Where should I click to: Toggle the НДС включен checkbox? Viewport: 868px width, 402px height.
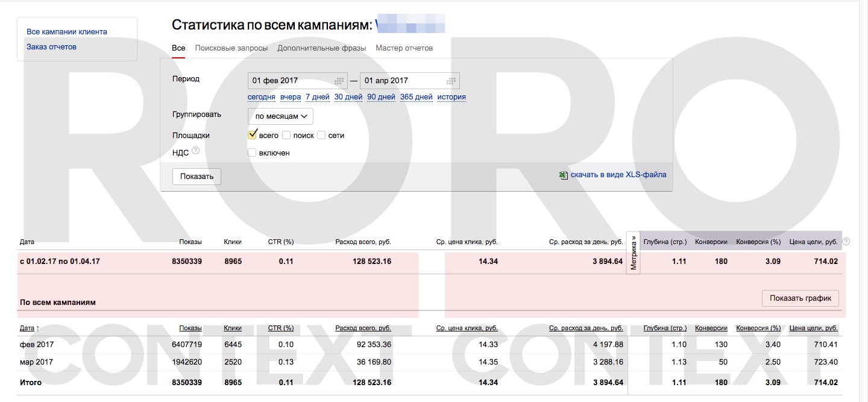(253, 152)
